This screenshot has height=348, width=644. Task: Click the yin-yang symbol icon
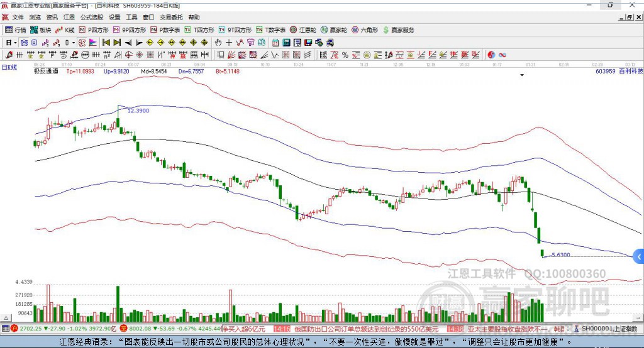point(491,55)
